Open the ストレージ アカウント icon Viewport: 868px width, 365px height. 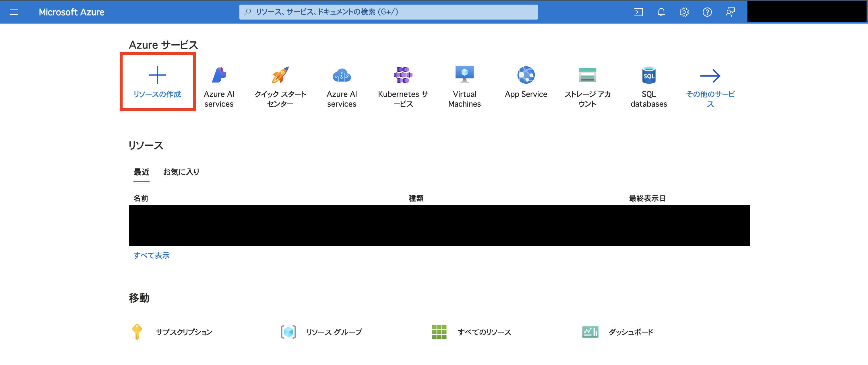[x=587, y=75]
